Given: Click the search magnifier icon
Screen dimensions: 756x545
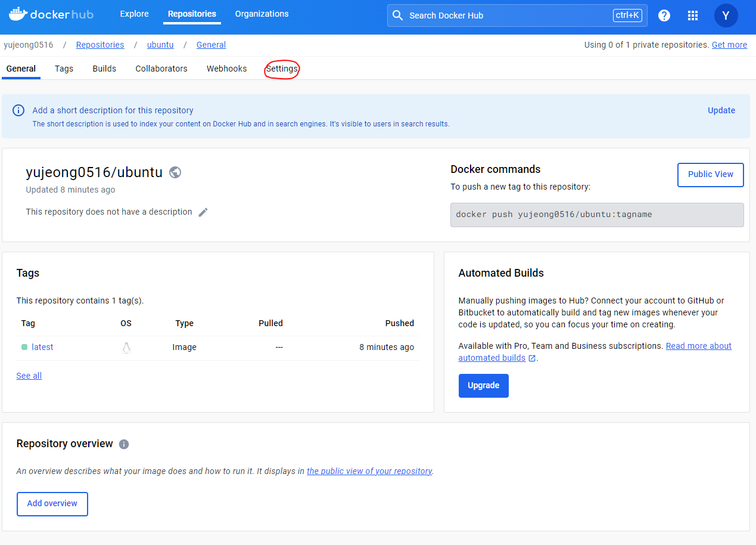Looking at the screenshot, I should [398, 16].
